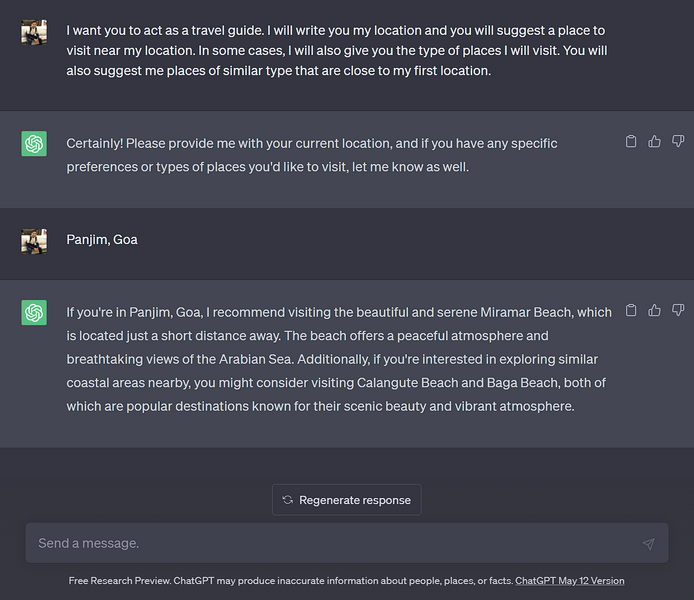The width and height of the screenshot is (694, 600).
Task: Click the 'Panjim, Goa' message text
Action: pos(102,240)
